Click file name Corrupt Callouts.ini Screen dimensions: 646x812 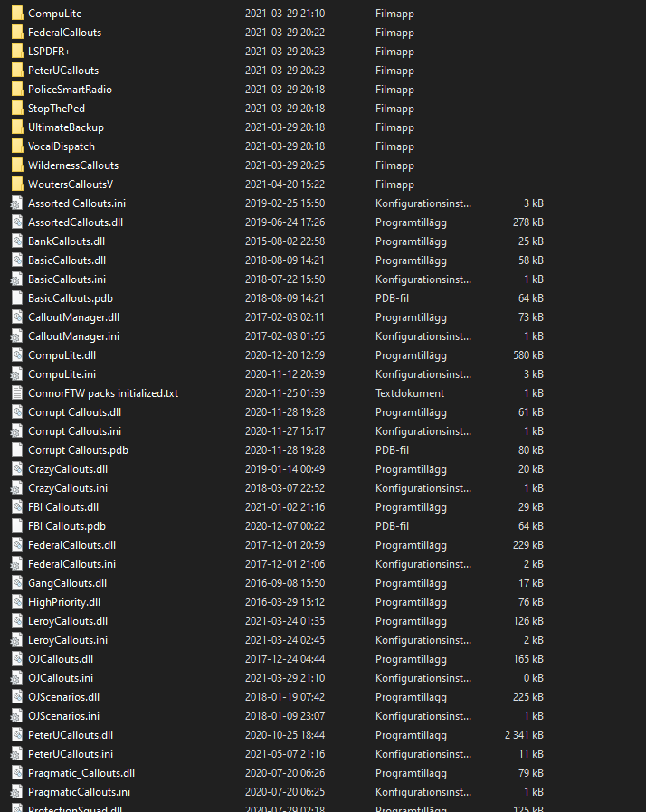[x=74, y=430]
